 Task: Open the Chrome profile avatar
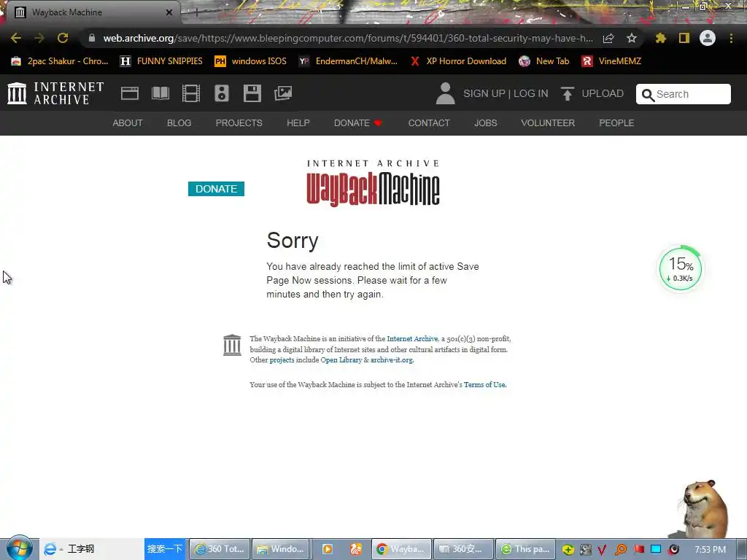coord(708,38)
